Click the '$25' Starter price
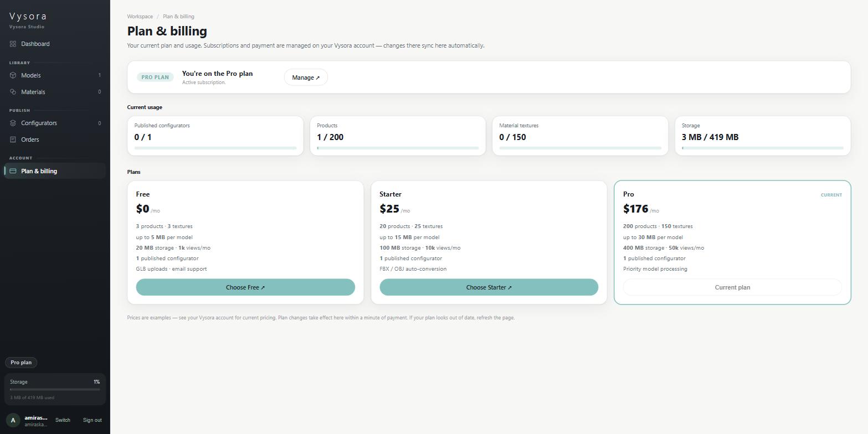 click(389, 209)
